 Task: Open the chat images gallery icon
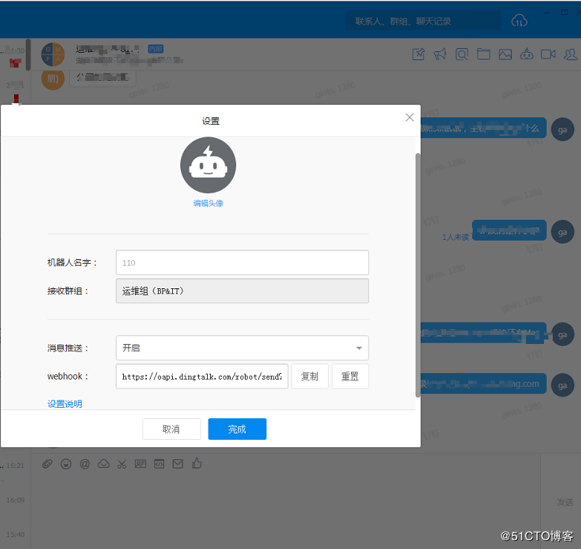[x=505, y=54]
